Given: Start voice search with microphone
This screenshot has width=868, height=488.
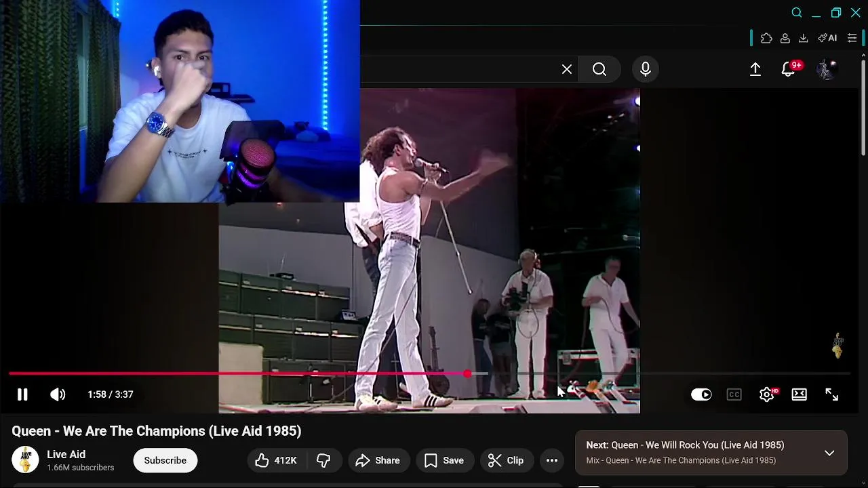Looking at the screenshot, I should (646, 69).
